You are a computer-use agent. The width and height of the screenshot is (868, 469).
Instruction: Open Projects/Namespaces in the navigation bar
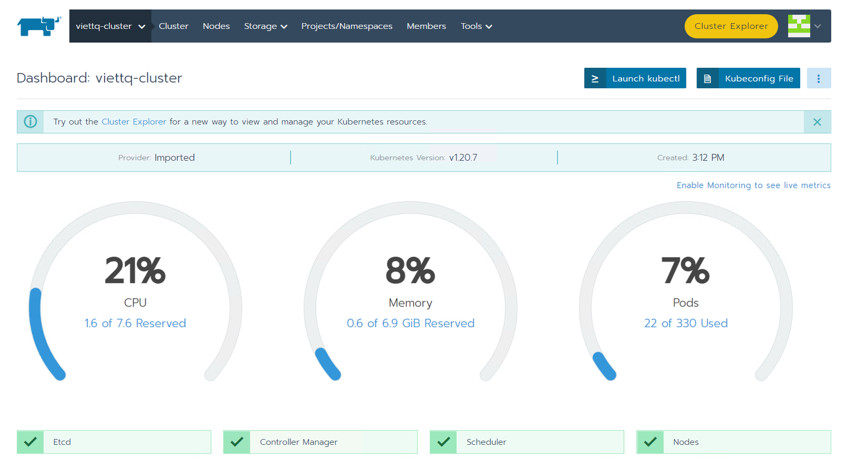coord(347,26)
